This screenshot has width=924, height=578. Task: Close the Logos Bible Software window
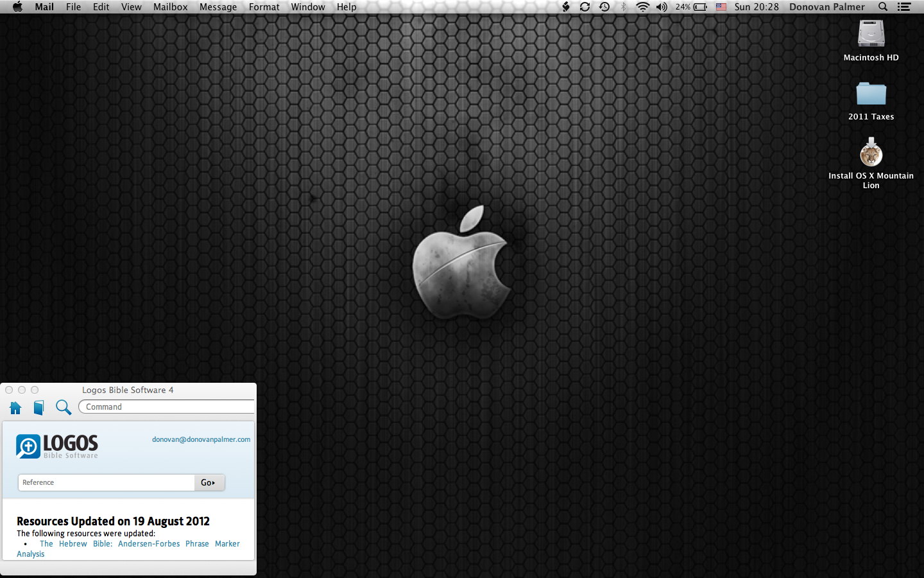(9, 390)
